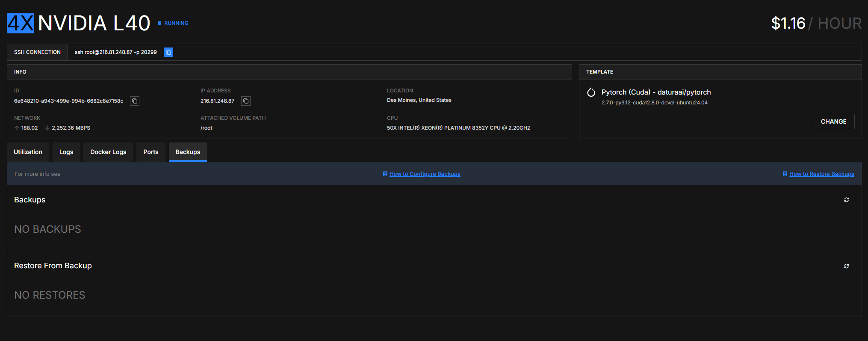Image resolution: width=868 pixels, height=341 pixels.
Task: Click the RUNNING status indicator
Action: [x=173, y=23]
